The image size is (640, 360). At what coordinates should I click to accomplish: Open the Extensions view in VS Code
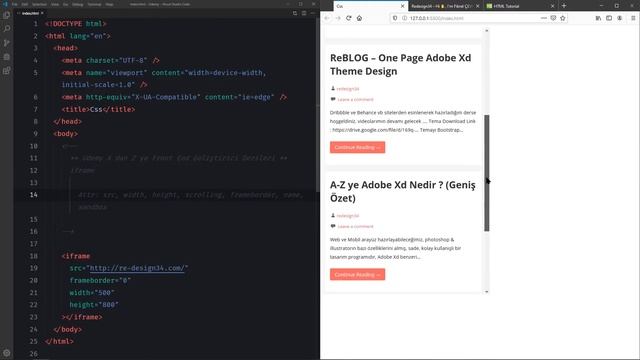point(7,71)
